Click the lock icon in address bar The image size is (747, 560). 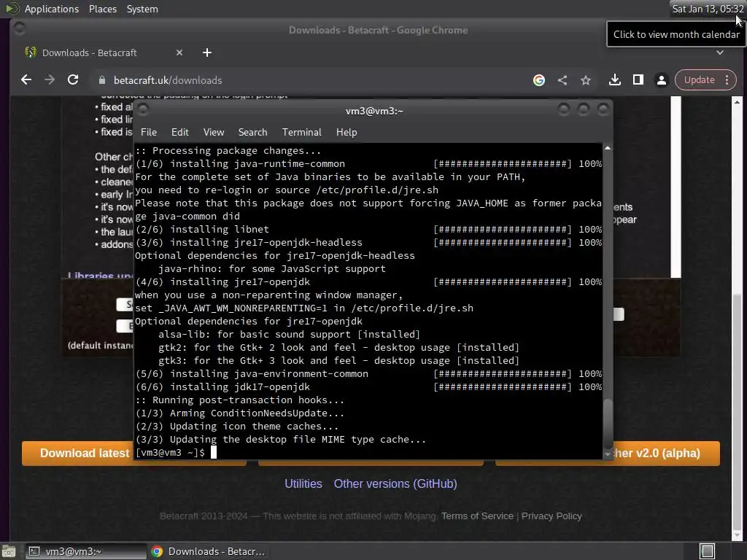click(x=102, y=80)
